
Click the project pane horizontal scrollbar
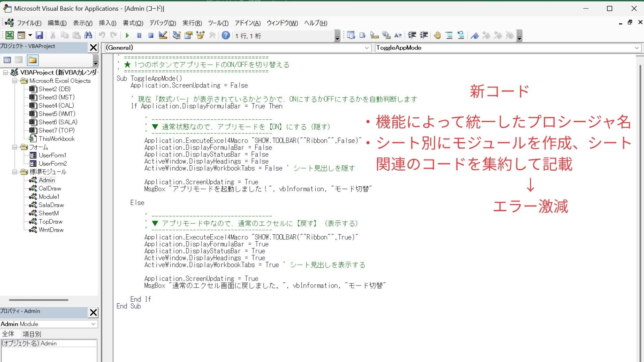pos(39,300)
